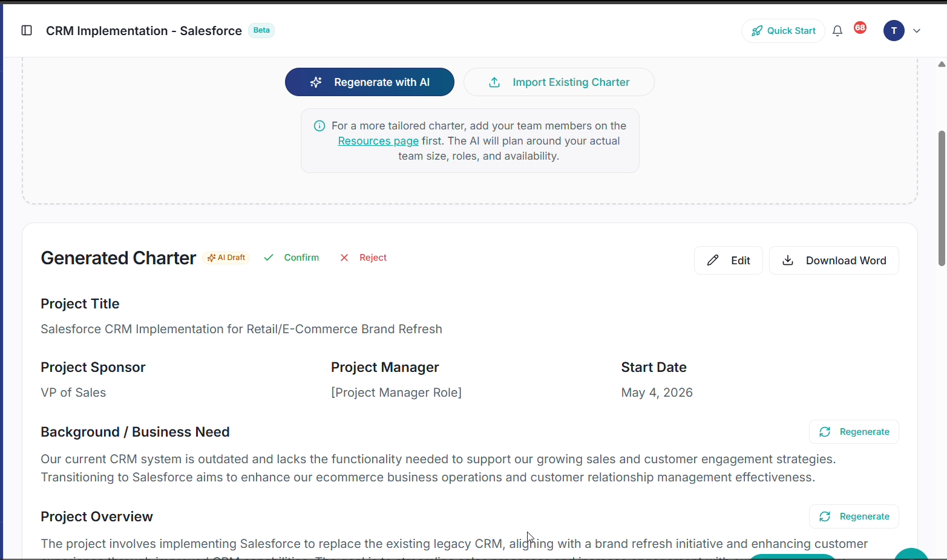Open the account dropdown chevron

pos(917,30)
